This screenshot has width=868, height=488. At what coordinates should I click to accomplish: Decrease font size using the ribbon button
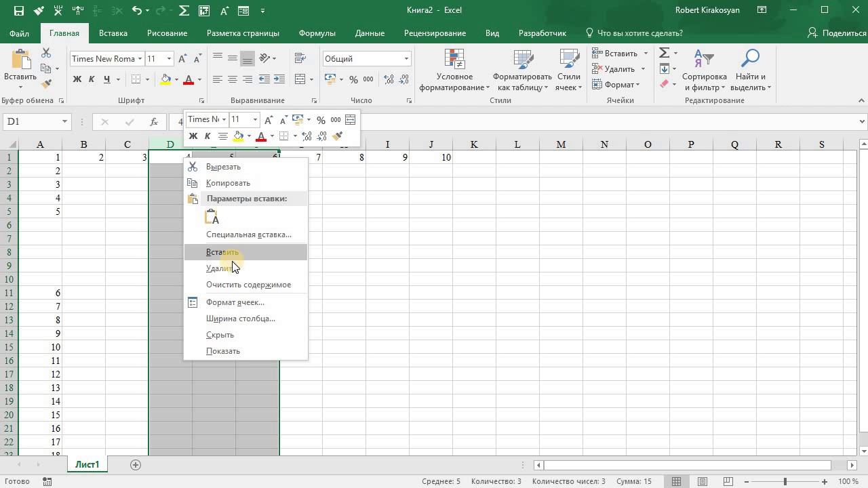coord(197,59)
